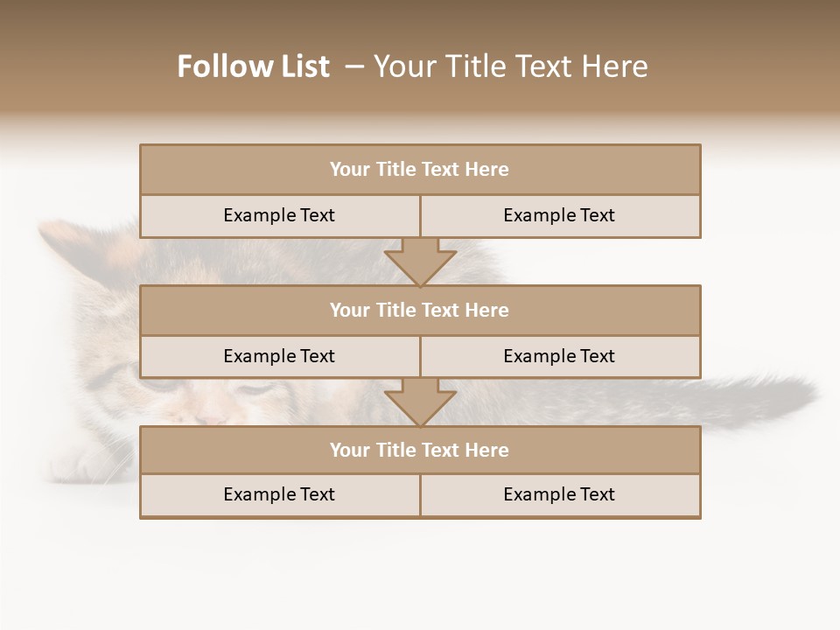Click right Example Text cell in bottom block
Viewport: 840px width, 630px height.
[x=559, y=494]
